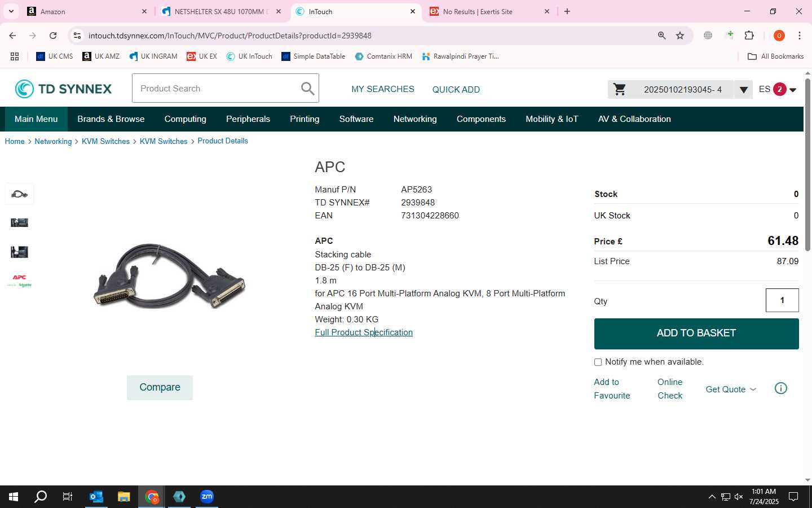
Task: Tick Notify me when available checkbox
Action: pyautogui.click(x=598, y=362)
